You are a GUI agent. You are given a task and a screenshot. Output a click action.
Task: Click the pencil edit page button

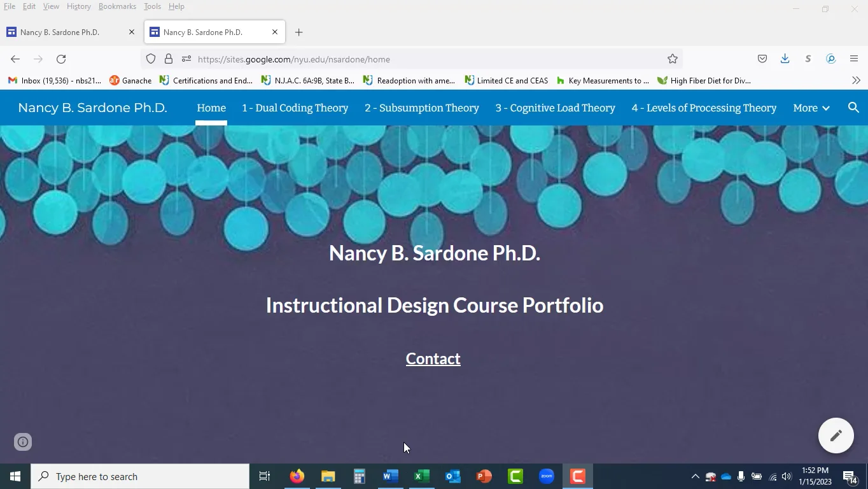click(x=836, y=436)
